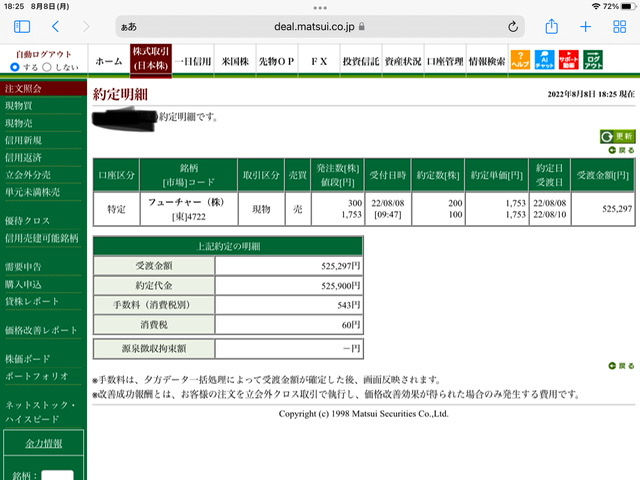Open 信用売建可能銘柄 in the sidebar

pos(43,238)
